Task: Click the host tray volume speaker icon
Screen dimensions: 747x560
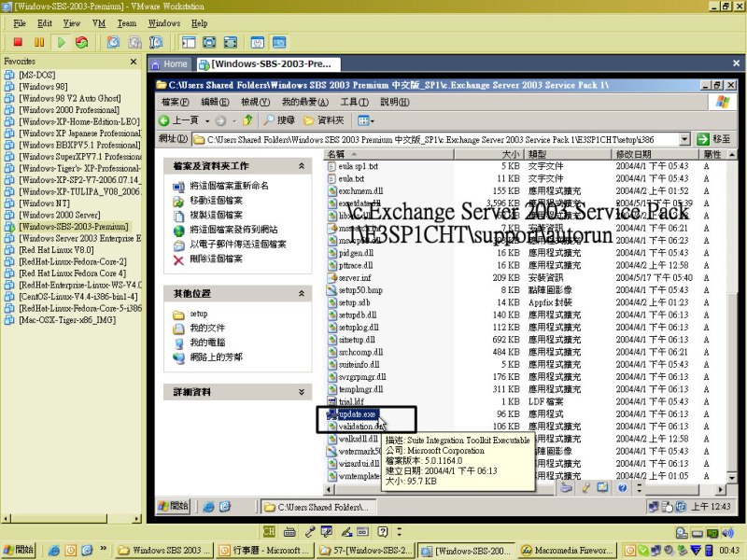Action: pos(727,533)
